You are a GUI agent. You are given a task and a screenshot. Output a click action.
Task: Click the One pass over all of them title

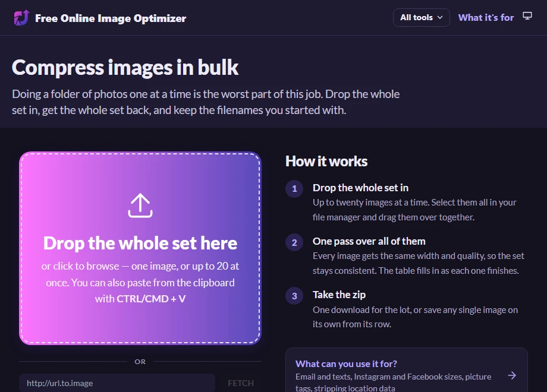[x=369, y=241]
